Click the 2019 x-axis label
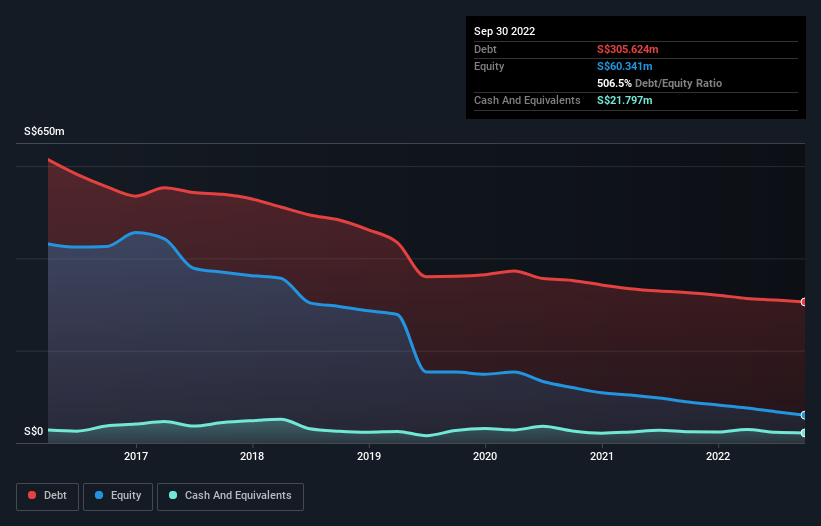821x526 pixels. (369, 456)
